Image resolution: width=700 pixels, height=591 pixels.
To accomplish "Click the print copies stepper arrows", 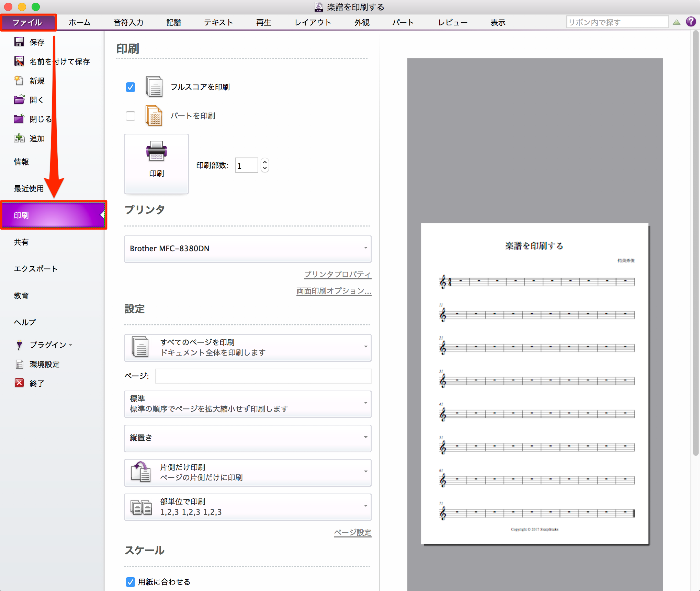I will 264,165.
